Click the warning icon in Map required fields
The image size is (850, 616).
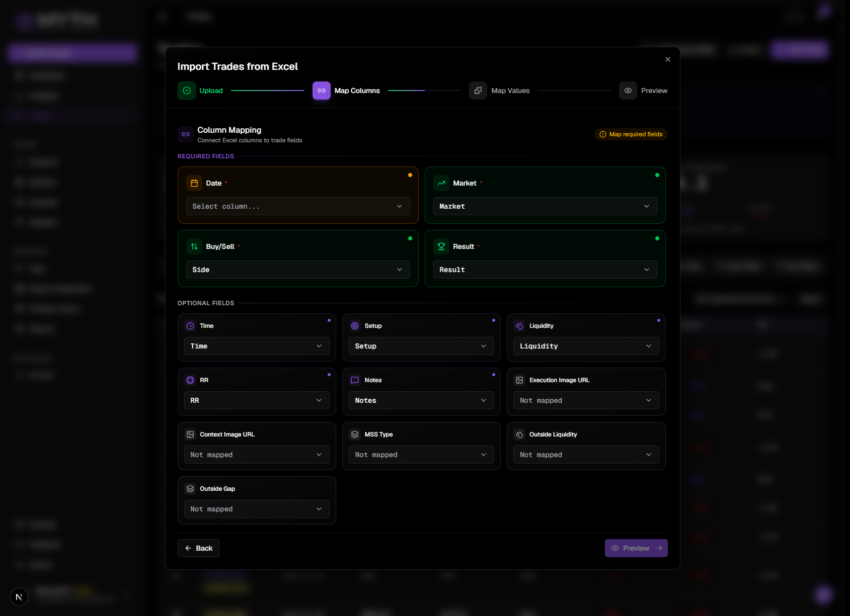click(603, 134)
